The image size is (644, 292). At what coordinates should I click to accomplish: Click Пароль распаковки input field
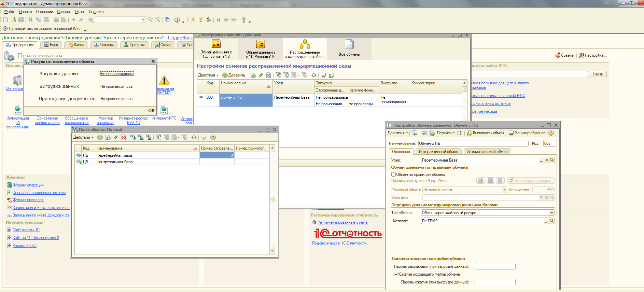(x=495, y=266)
